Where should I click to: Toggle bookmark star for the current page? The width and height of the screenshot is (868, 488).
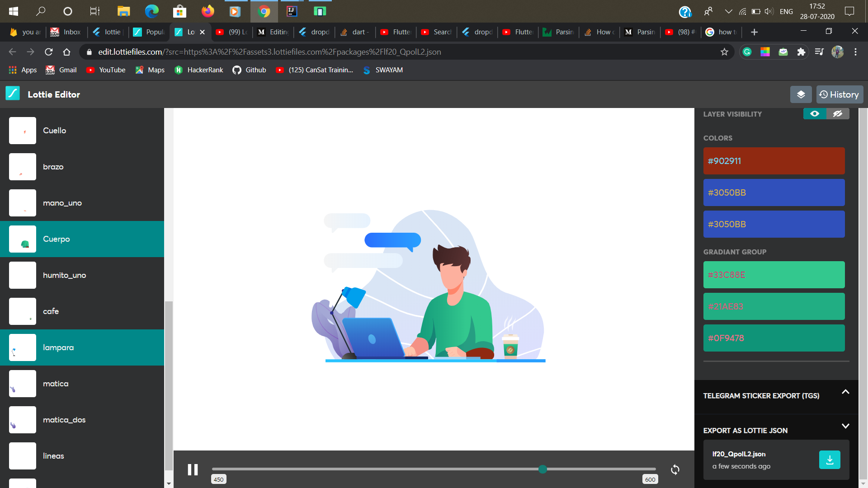click(725, 52)
